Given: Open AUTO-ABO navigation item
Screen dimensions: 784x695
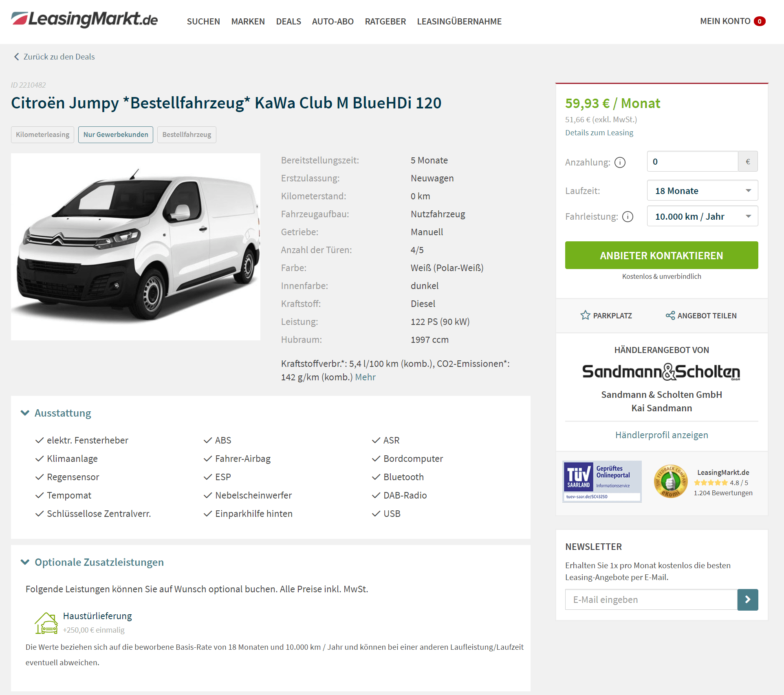Looking at the screenshot, I should coord(333,22).
